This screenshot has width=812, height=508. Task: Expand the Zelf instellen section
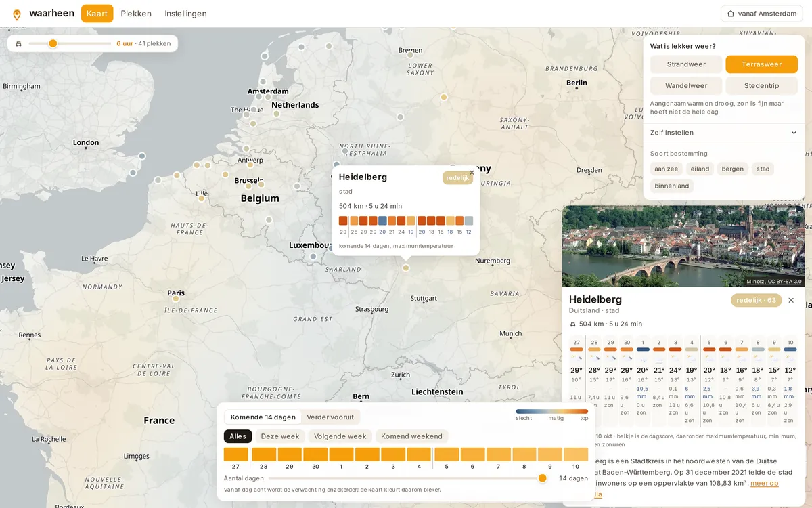724,133
